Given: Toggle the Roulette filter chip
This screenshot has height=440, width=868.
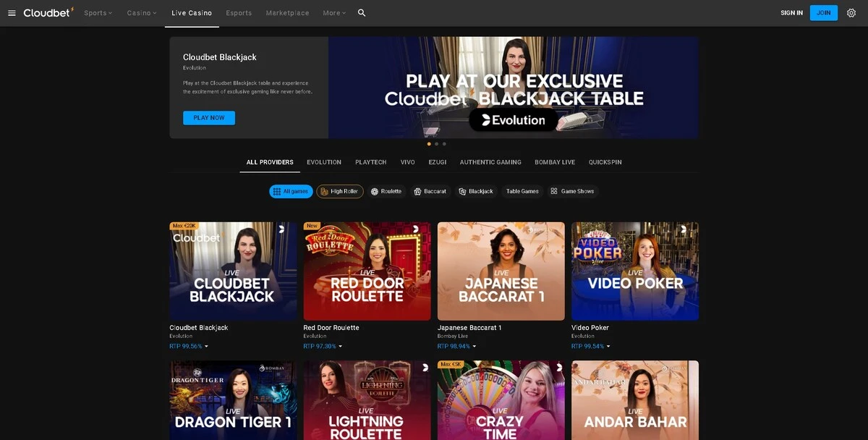Looking at the screenshot, I should pos(386,191).
